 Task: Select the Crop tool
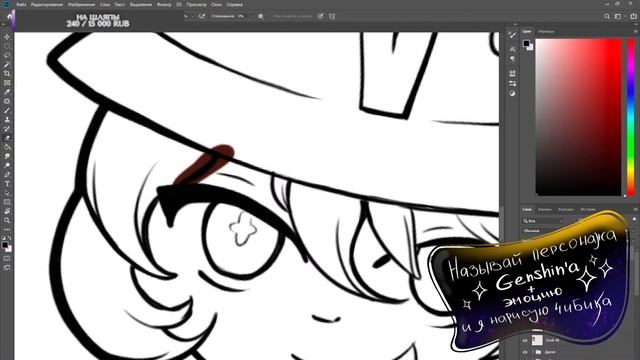pyautogui.click(x=7, y=73)
